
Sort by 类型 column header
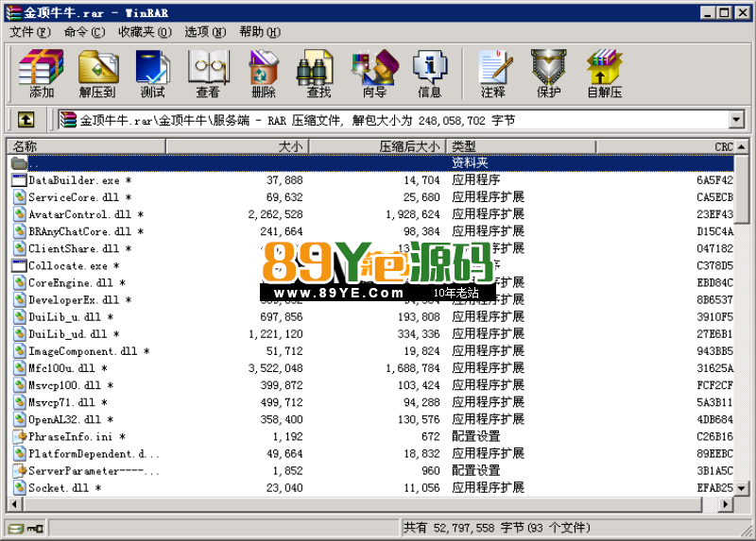pos(521,146)
